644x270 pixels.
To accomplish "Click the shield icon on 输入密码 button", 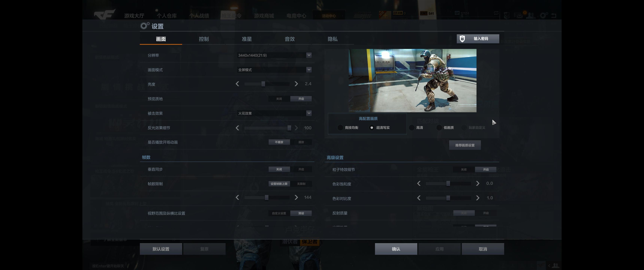I will coord(462,39).
